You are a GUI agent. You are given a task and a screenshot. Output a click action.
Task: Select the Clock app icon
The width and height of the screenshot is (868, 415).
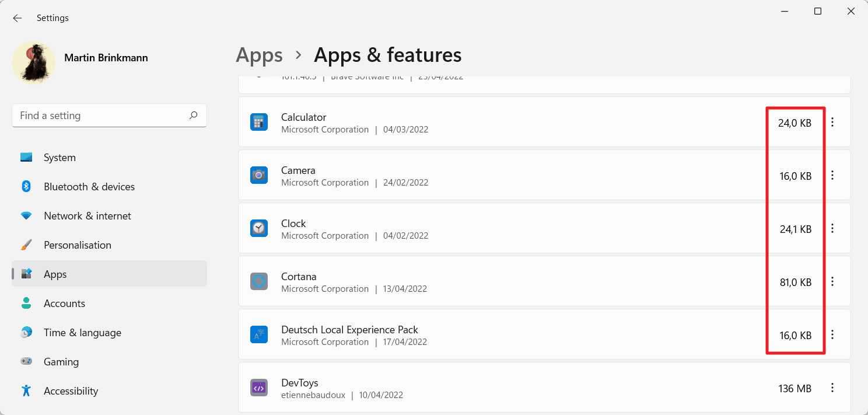(x=259, y=228)
